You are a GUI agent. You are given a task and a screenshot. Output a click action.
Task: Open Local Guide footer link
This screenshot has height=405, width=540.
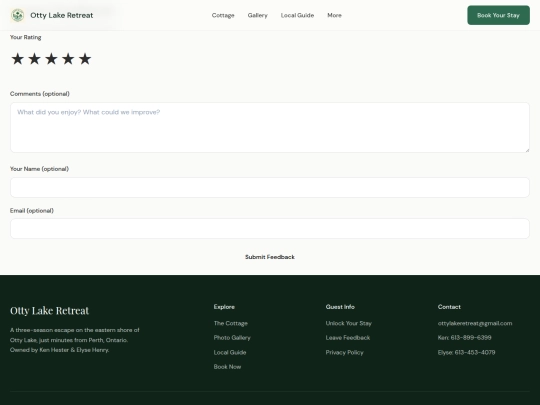pyautogui.click(x=230, y=352)
